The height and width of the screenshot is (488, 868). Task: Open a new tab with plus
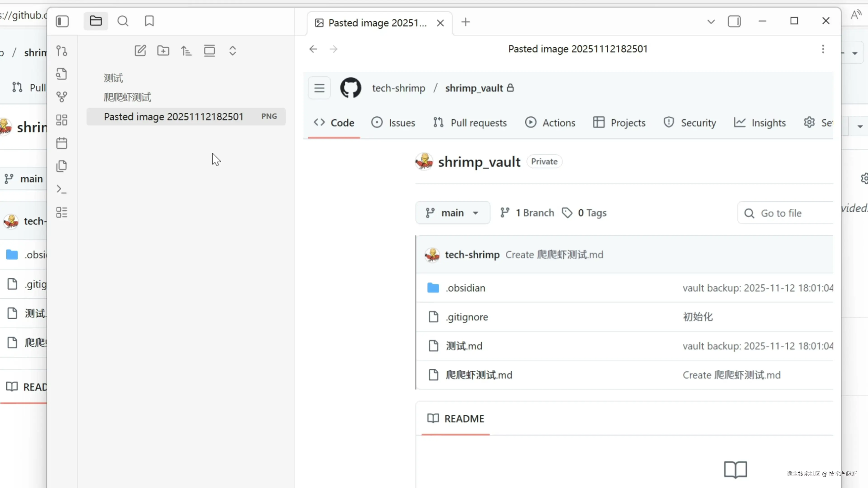[x=466, y=22]
